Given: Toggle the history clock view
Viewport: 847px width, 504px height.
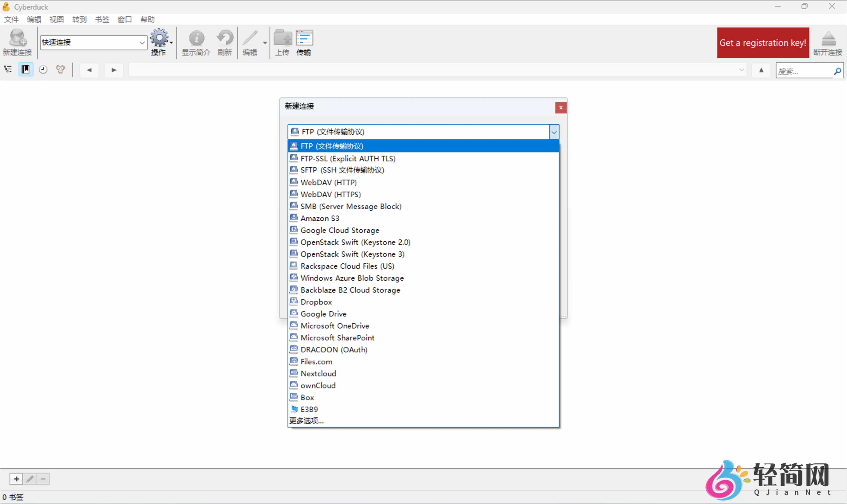Looking at the screenshot, I should point(43,70).
